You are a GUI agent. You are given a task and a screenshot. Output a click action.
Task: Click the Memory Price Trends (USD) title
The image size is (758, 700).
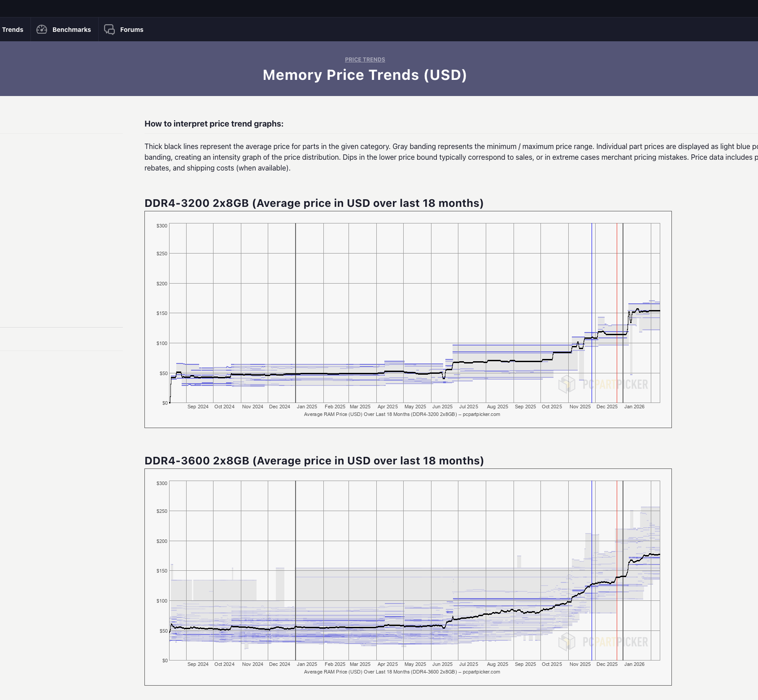pyautogui.click(x=365, y=75)
